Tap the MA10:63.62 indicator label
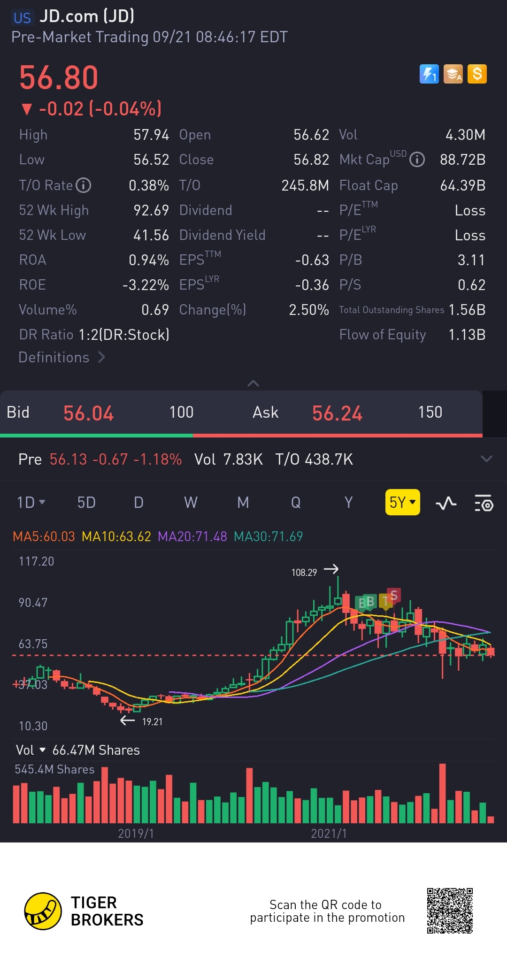The width and height of the screenshot is (507, 980). 116,536
